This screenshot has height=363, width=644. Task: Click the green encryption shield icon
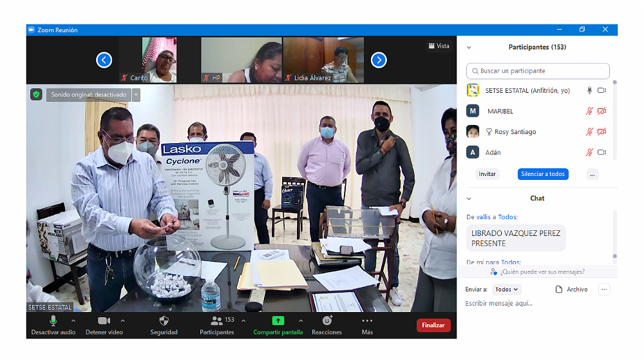click(37, 95)
